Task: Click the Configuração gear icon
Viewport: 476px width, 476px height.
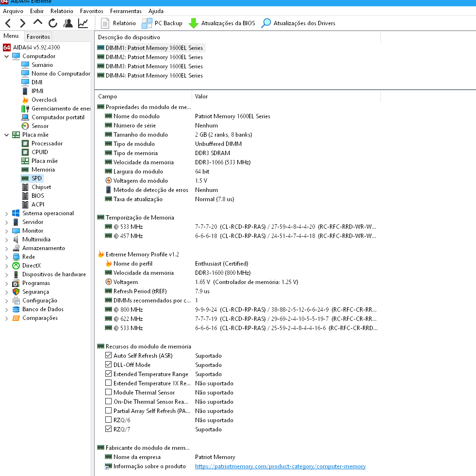Action: 16,301
